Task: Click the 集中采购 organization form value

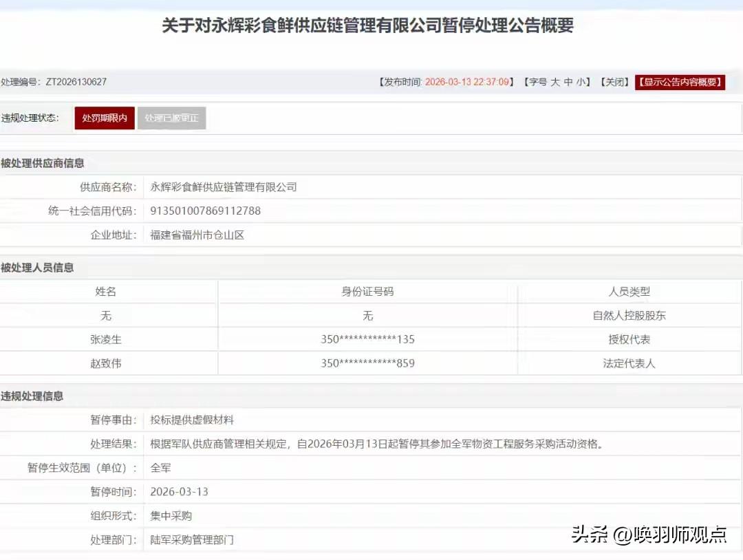Action: click(171, 516)
